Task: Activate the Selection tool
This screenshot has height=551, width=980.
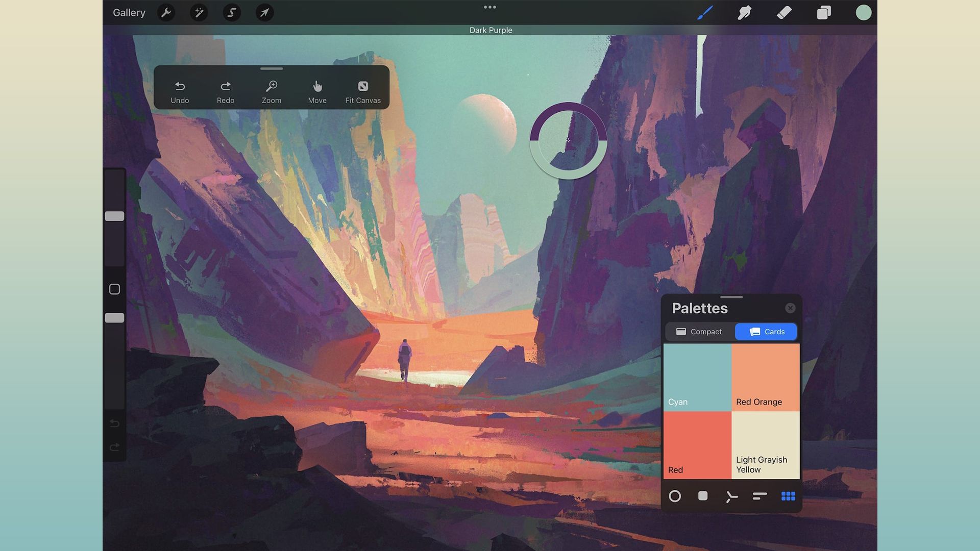Action: pyautogui.click(x=231, y=13)
